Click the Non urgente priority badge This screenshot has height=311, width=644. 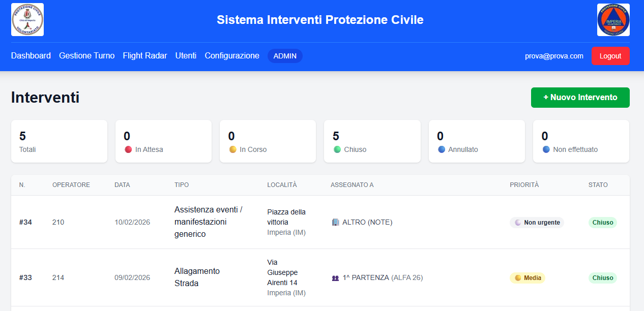tap(537, 222)
